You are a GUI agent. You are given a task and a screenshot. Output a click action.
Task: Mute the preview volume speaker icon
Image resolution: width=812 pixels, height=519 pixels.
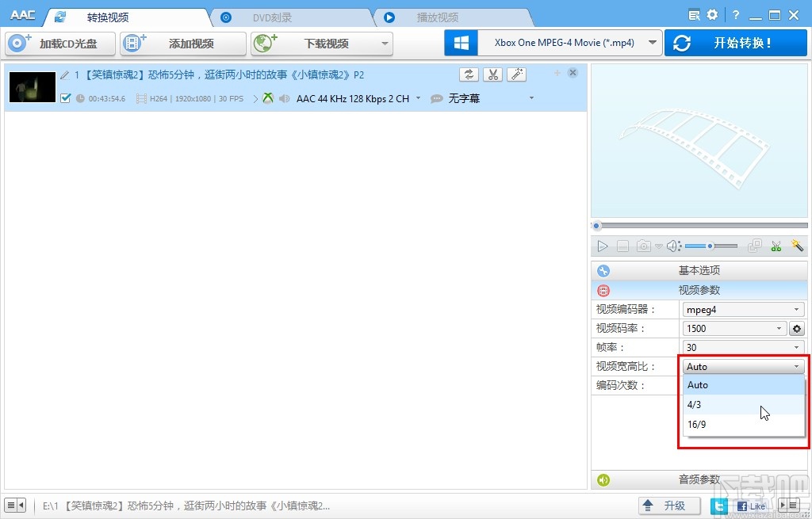pos(674,246)
